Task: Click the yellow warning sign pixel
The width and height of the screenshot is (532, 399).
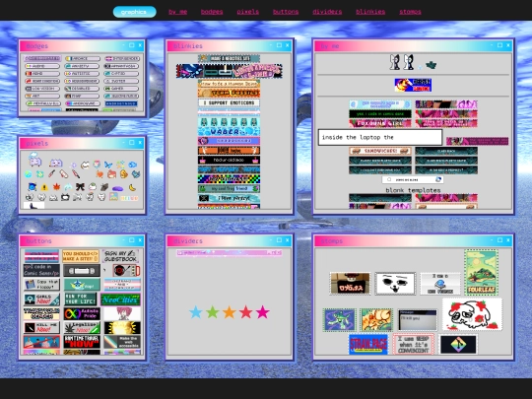Action: coord(44,187)
